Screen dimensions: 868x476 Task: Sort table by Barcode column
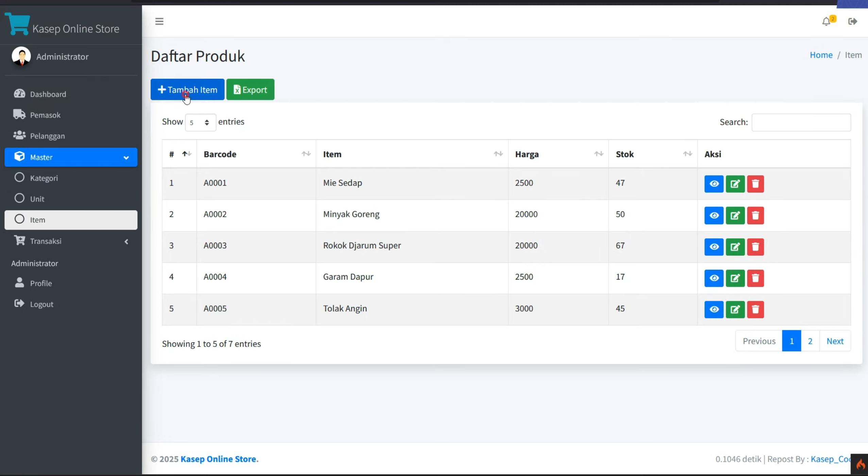coord(256,154)
